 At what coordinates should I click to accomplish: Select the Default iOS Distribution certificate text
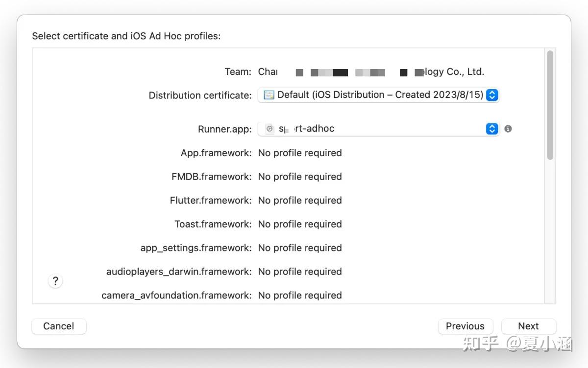click(380, 95)
